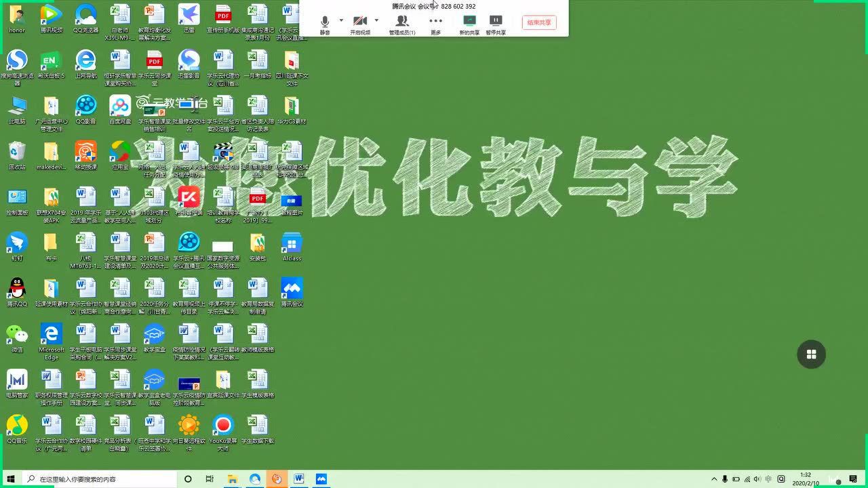The image size is (868, 488).
Task: Open 华为C3素材 folder
Action: pyautogui.click(x=292, y=110)
